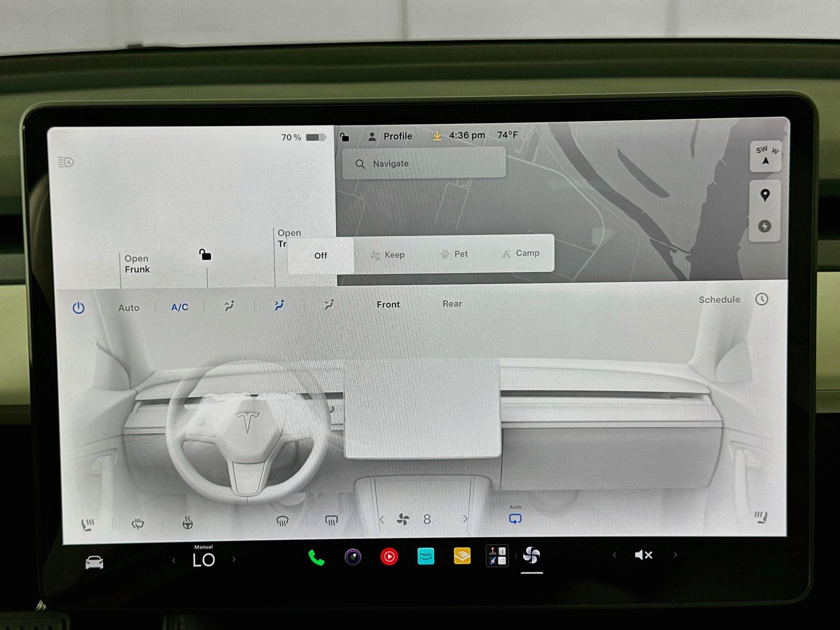Decrease fan speed with left arrow

[x=382, y=520]
